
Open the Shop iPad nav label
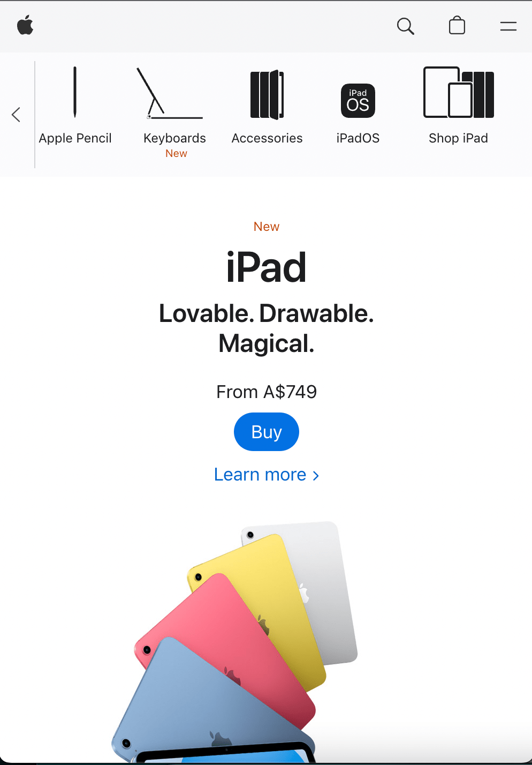tap(458, 138)
